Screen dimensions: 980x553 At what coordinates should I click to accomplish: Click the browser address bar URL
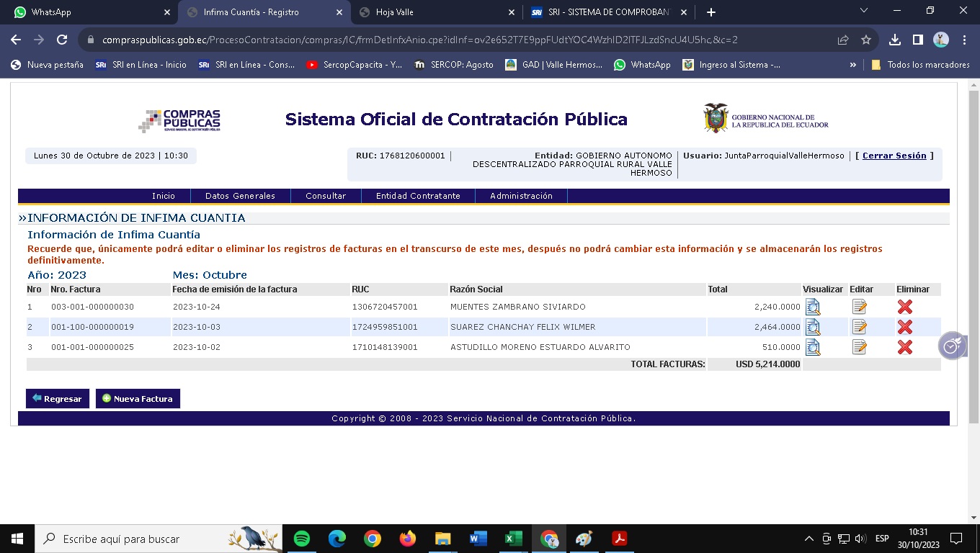(x=419, y=40)
